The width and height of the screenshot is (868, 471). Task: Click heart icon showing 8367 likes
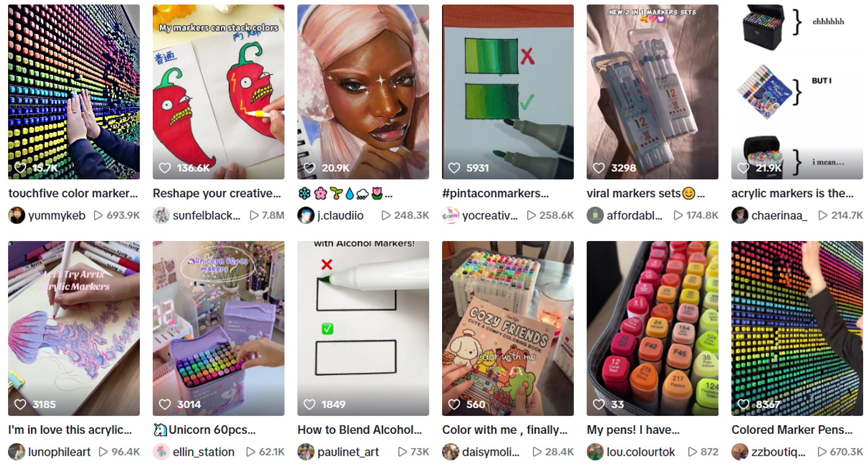[744, 404]
